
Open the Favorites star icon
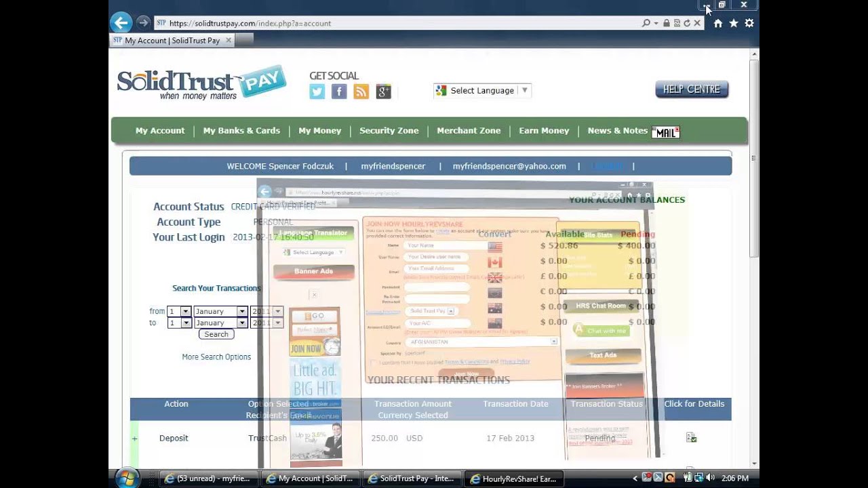[x=734, y=23]
